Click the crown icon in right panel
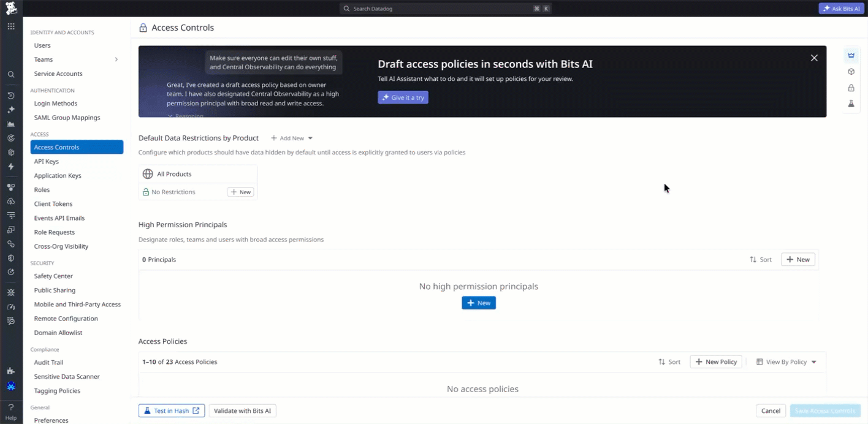The image size is (868, 424). 851,56
